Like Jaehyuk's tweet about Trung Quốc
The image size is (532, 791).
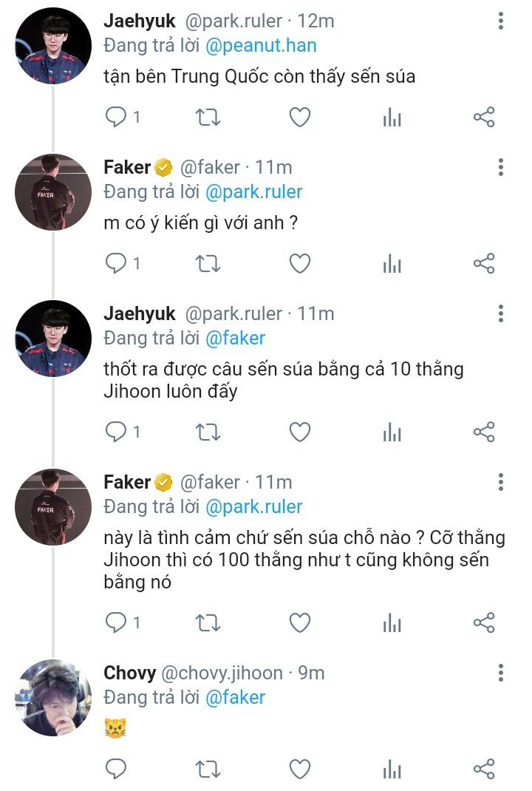299,118
